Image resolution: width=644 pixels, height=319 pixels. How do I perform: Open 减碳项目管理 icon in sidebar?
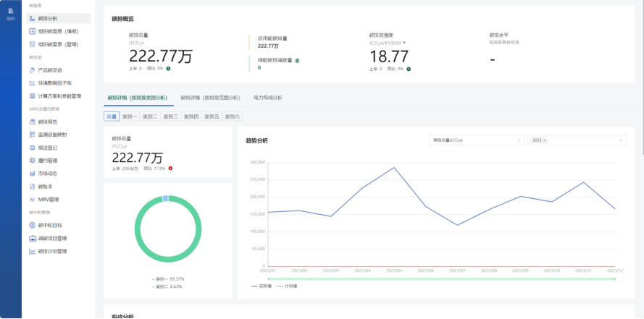pyautogui.click(x=32, y=238)
